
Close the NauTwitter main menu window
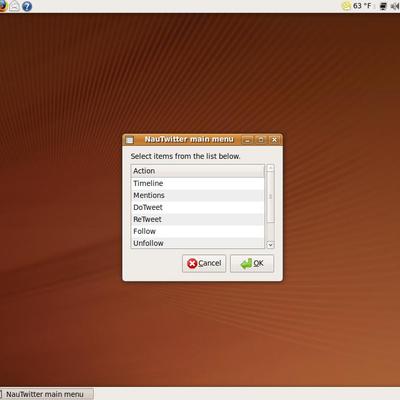[274, 140]
